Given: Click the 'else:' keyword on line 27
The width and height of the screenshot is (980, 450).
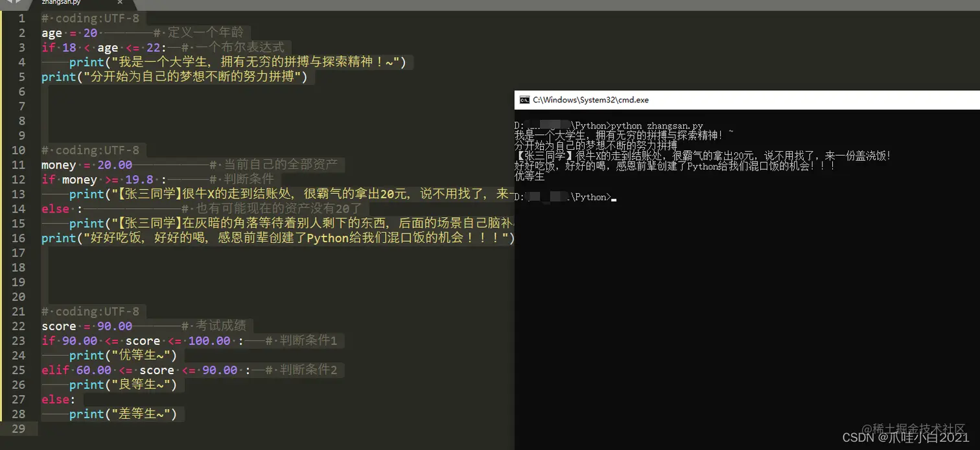Looking at the screenshot, I should [x=59, y=399].
